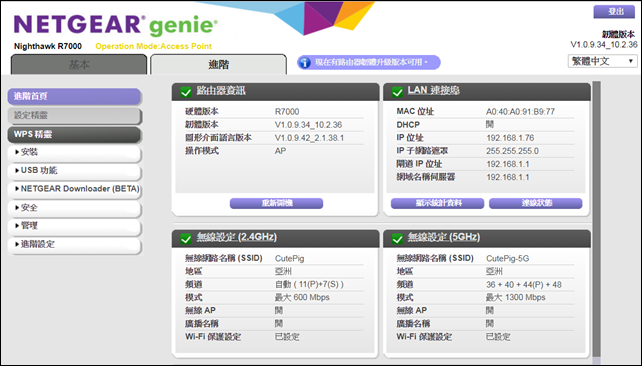Click the 操作模式 value AP
Image resolution: width=642 pixels, height=366 pixels.
pos(280,151)
